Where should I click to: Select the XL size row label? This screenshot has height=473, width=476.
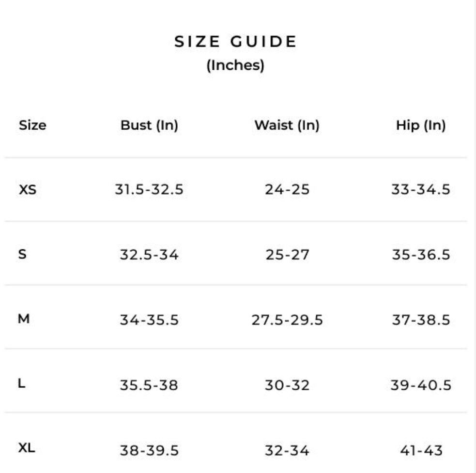pyautogui.click(x=27, y=448)
